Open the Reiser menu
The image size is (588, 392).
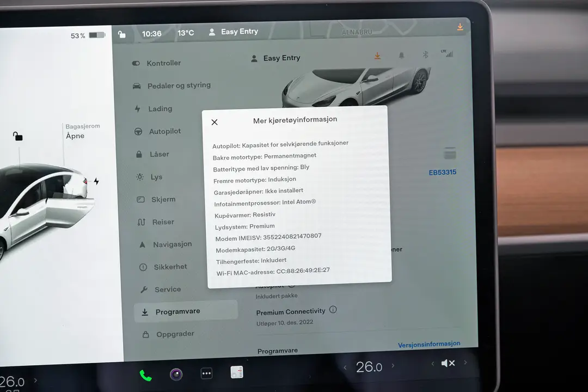156,222
